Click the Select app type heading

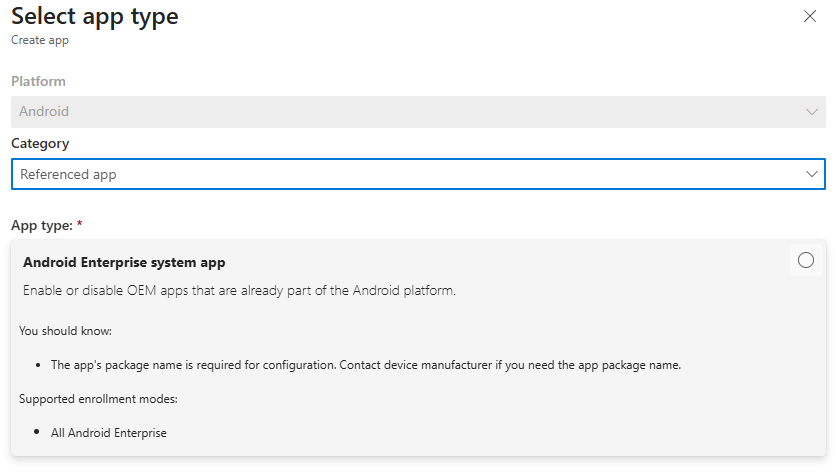pos(95,17)
